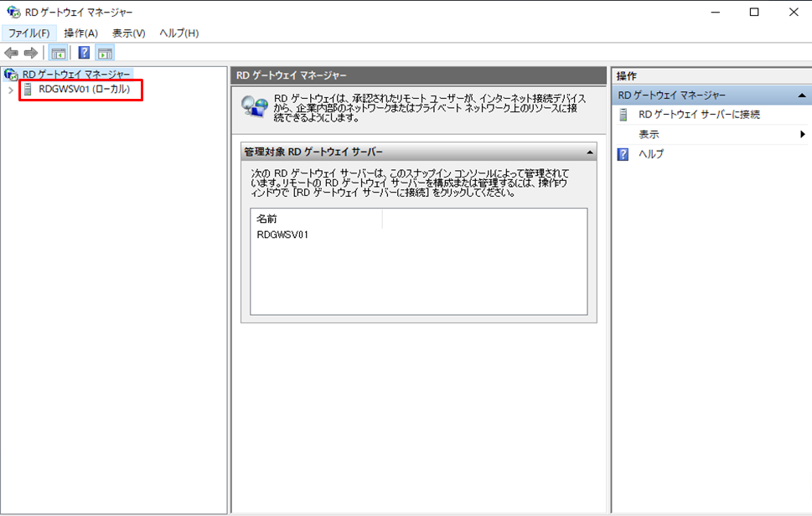Screen dimensions: 812x516
Task: Click the Forward arrow toolbar icon
Action: click(31, 53)
